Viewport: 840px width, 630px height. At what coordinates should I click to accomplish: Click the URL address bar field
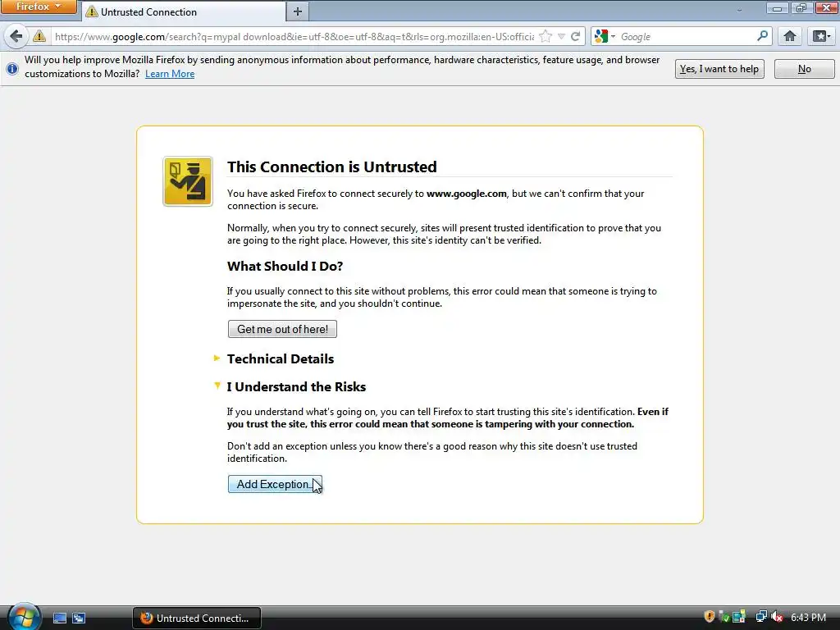(x=294, y=36)
